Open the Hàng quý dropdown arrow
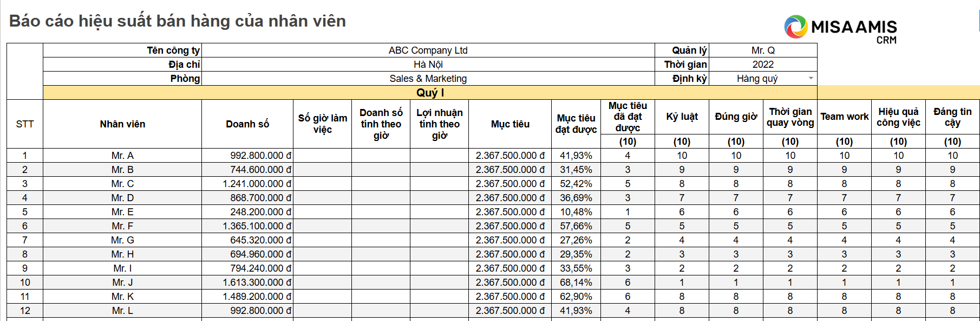Viewport: 980px width, 321px height. (x=811, y=79)
